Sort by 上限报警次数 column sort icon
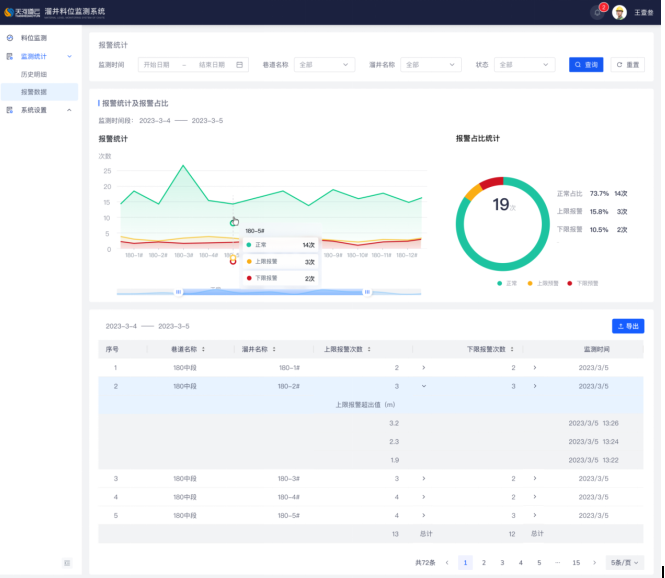Viewport: 665px width, 578px height. 369,349
